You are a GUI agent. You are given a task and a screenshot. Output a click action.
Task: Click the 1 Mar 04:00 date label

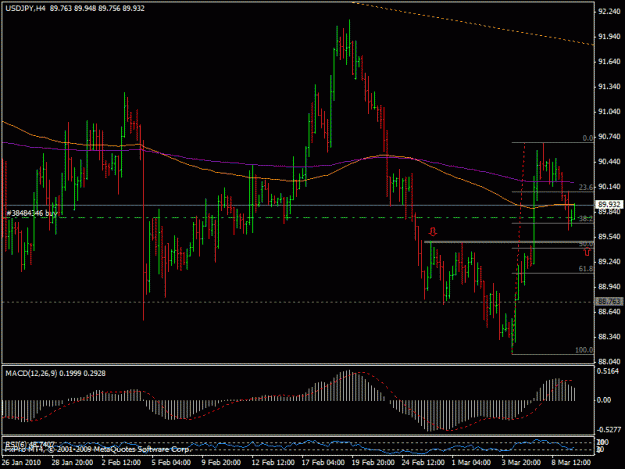point(471,462)
